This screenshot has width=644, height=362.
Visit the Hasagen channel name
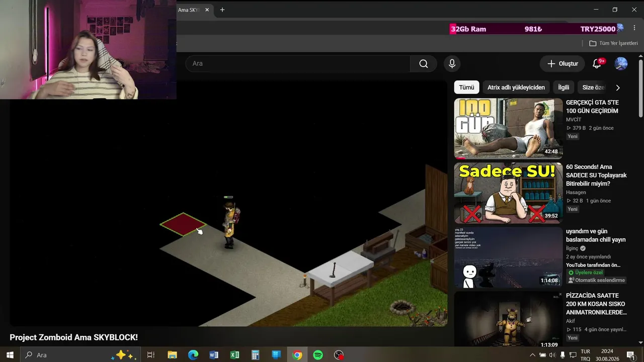pyautogui.click(x=576, y=193)
